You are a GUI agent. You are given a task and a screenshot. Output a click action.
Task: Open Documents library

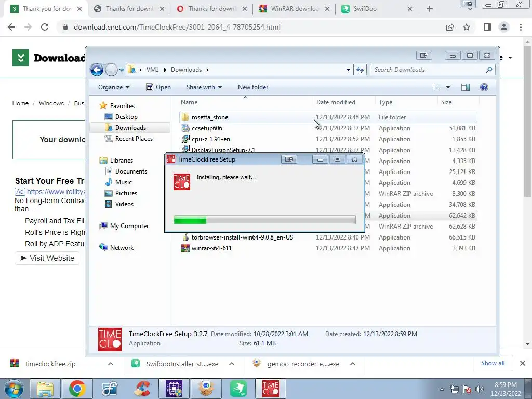[126, 171]
